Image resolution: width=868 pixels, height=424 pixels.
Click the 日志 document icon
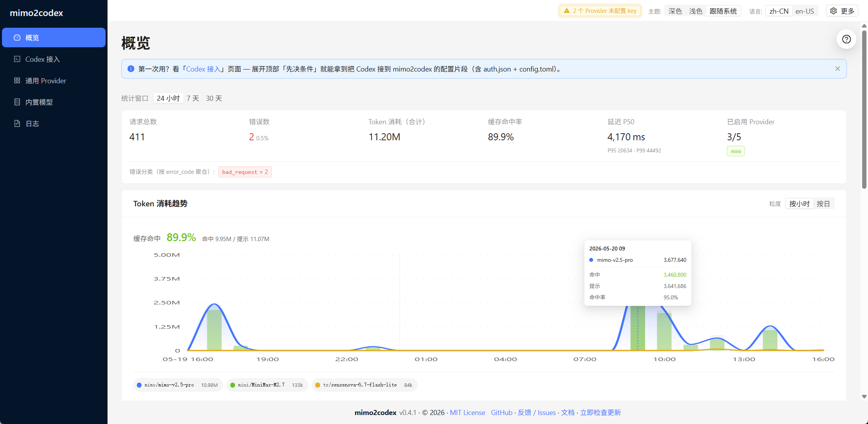[17, 123]
